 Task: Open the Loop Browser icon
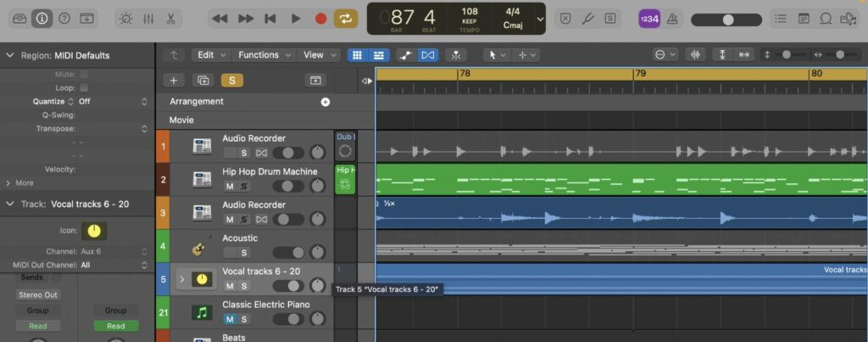(x=826, y=19)
